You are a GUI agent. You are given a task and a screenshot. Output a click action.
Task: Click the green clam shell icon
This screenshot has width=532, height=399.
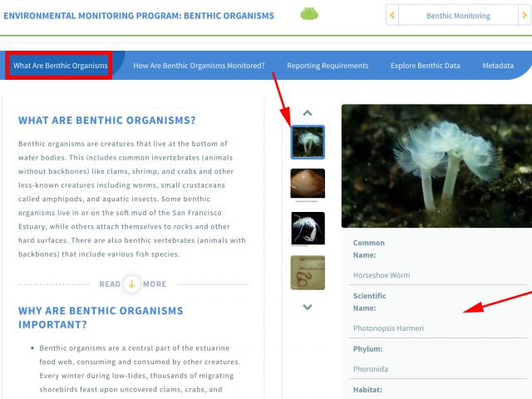click(309, 14)
